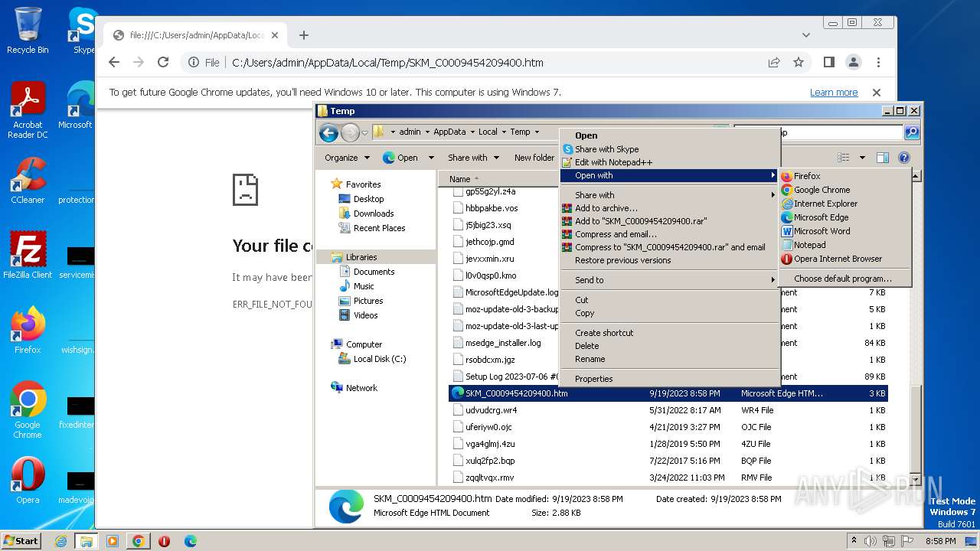Image resolution: width=980 pixels, height=551 pixels.
Task: Select Recent Places in Favorites
Action: coord(379,228)
